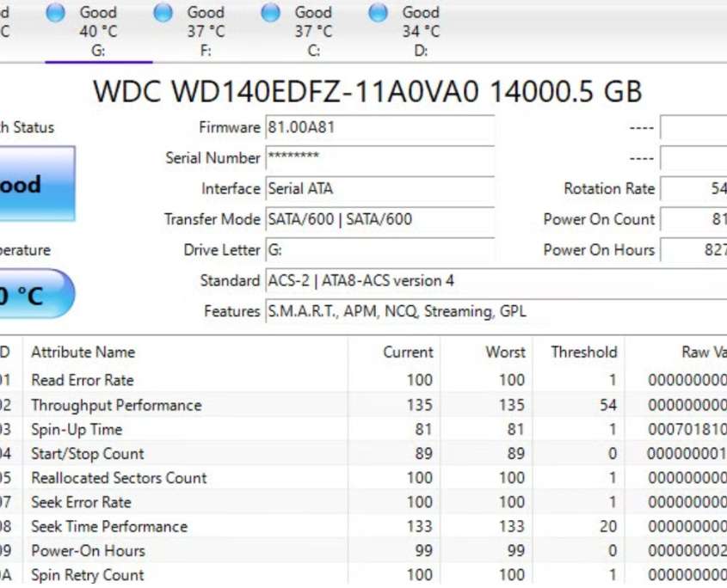
Task: Select the Spin Retry Count row
Action: tap(363, 575)
